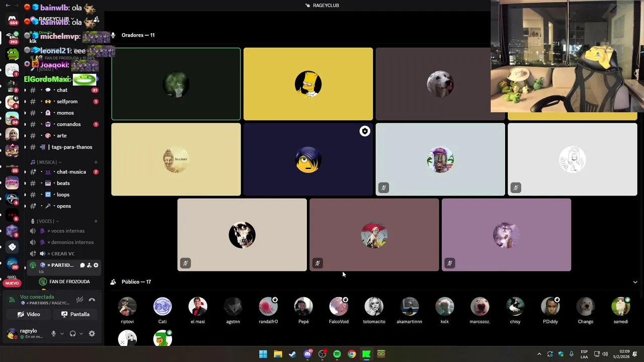Toggle noise suppression in the voice panel
This screenshot has width=644, height=362.
(x=79, y=300)
